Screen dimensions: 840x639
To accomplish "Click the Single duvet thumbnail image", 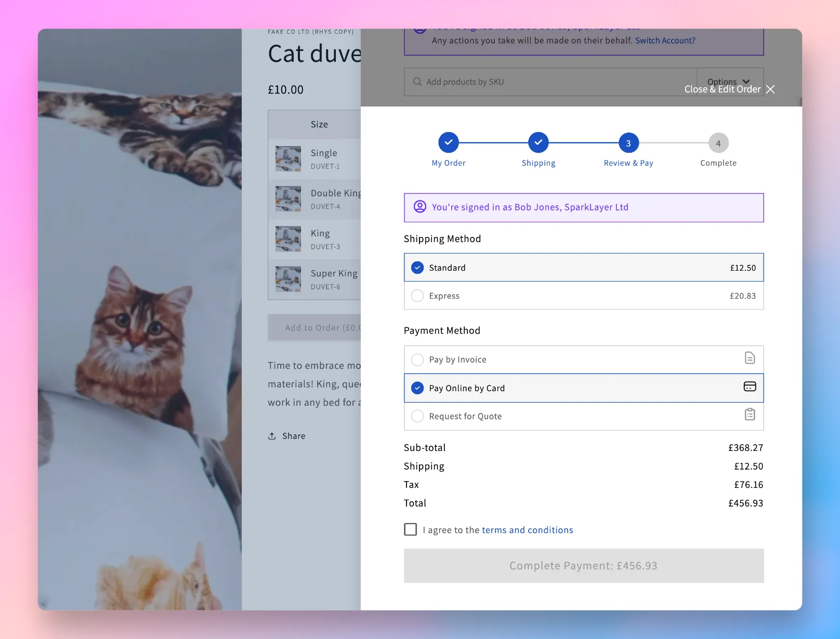I will (288, 159).
